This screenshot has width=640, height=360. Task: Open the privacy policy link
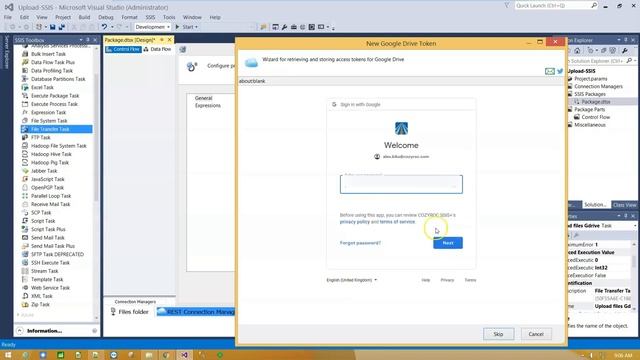(x=354, y=222)
